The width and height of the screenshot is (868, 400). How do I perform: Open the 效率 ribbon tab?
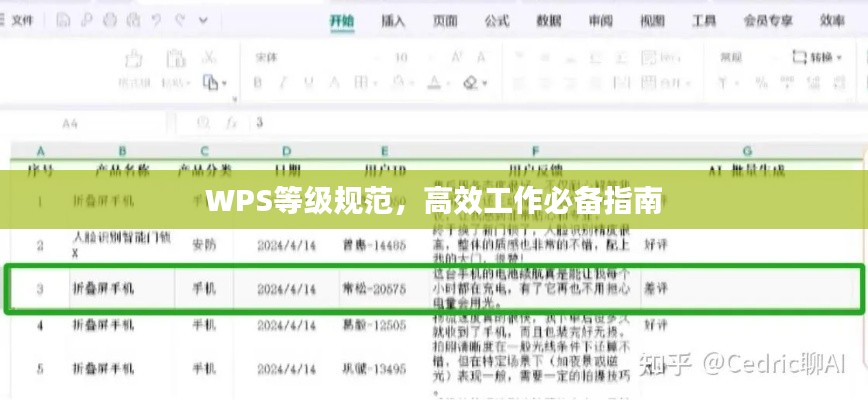point(832,21)
